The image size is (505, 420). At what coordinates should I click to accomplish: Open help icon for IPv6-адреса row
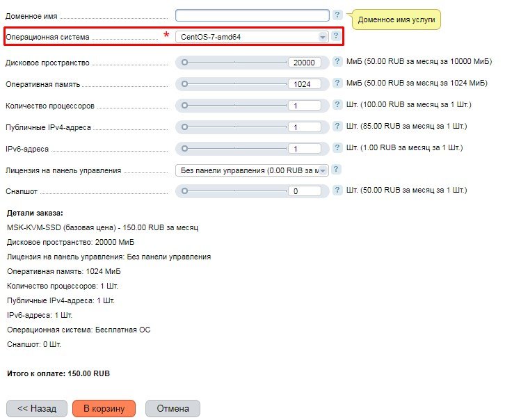[337, 148]
